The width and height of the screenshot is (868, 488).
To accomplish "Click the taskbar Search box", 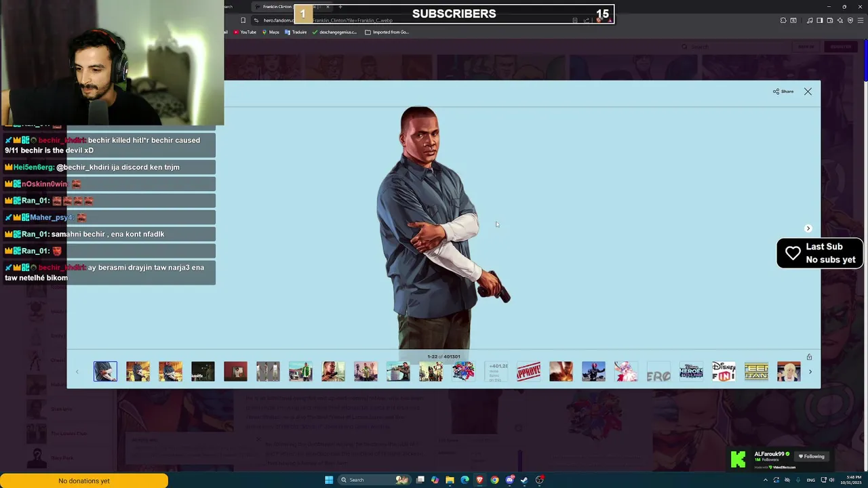I will 375,480.
